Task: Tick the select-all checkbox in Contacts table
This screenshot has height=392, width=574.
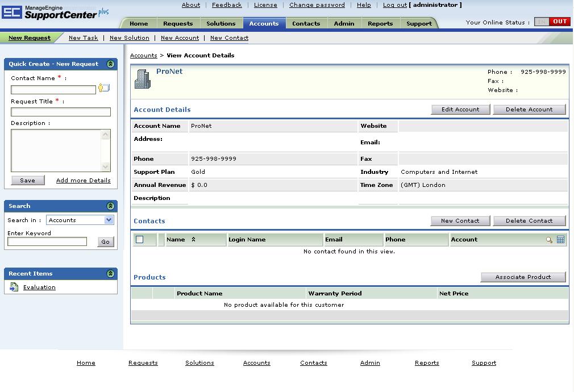Action: (x=140, y=240)
